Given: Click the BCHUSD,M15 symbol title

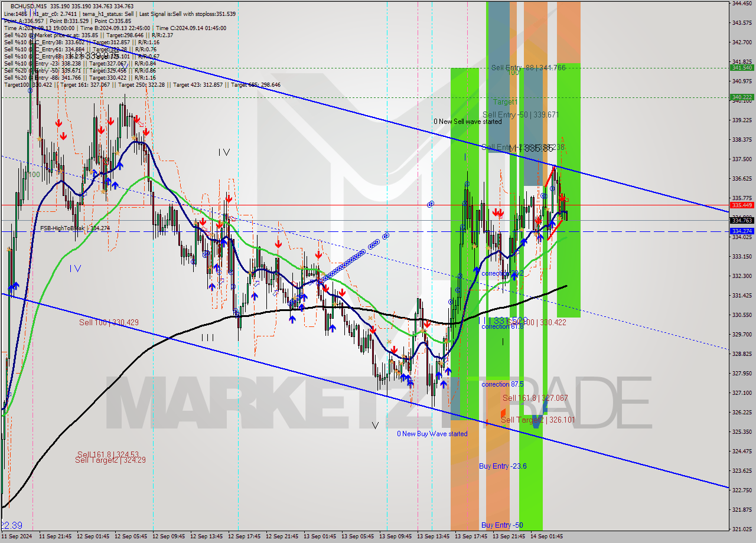Looking at the screenshot, I should click(30, 6).
